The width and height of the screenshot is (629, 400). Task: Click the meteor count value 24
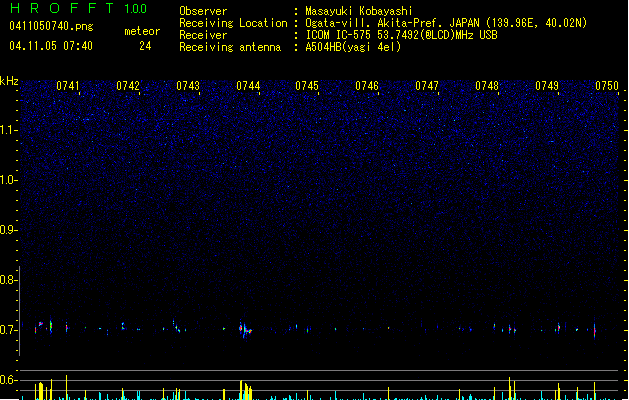tap(145, 46)
